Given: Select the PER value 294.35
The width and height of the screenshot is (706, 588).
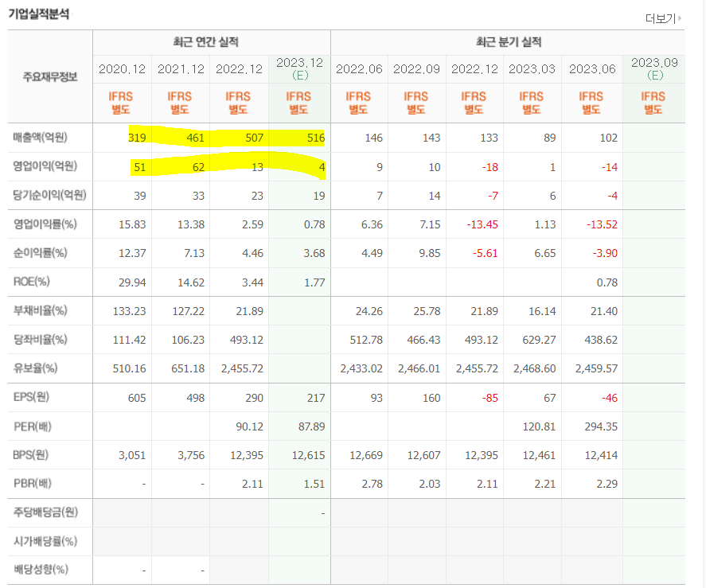Looking at the screenshot, I should 601,426.
